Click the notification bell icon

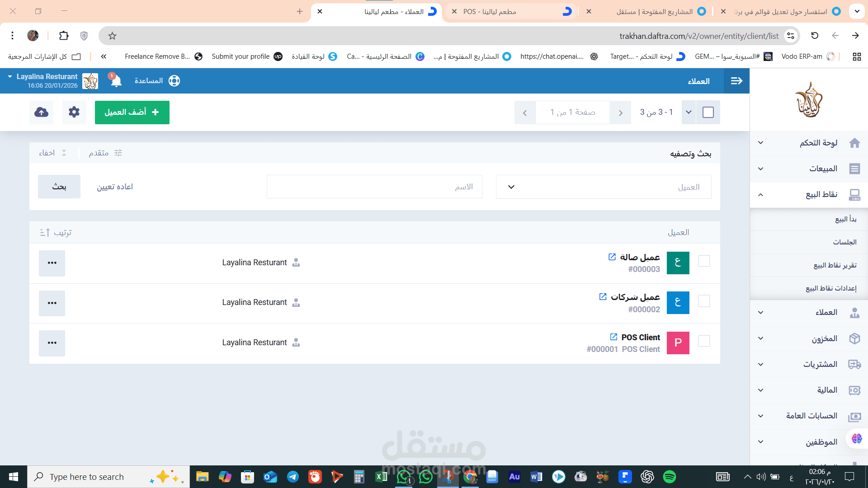click(x=116, y=81)
